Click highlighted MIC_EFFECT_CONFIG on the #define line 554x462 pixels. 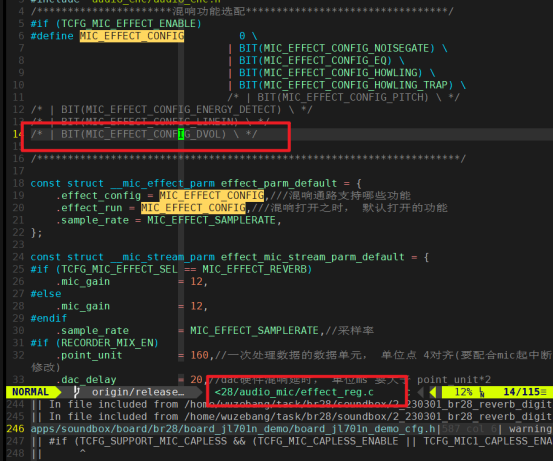[132, 36]
